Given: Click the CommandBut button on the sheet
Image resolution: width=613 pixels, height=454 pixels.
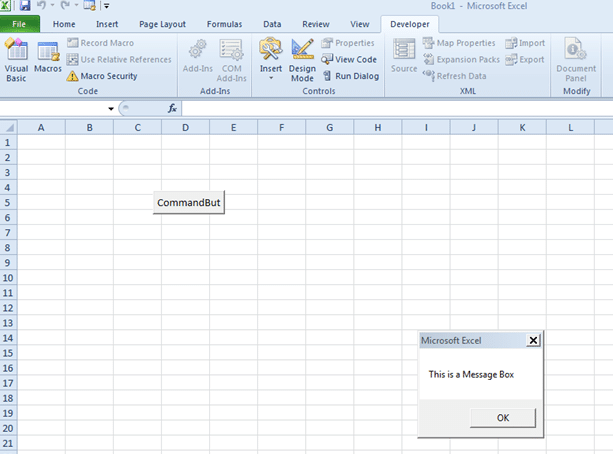Looking at the screenshot, I should pyautogui.click(x=189, y=203).
